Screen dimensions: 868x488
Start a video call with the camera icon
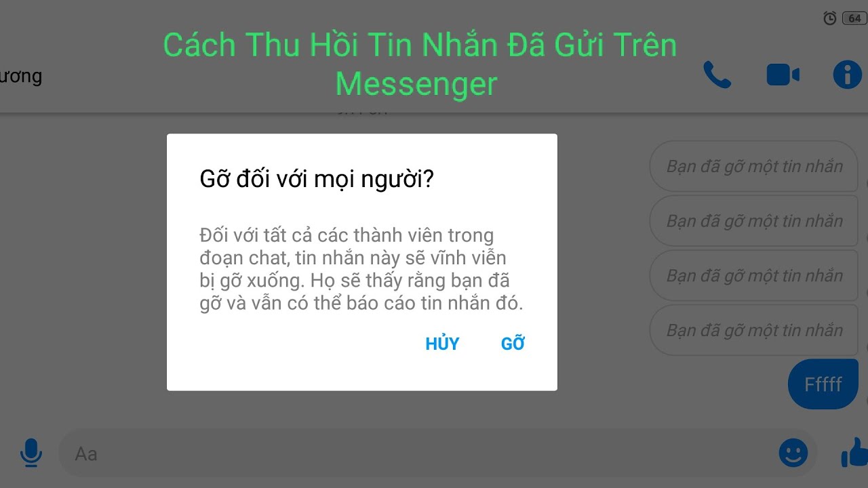pos(783,75)
